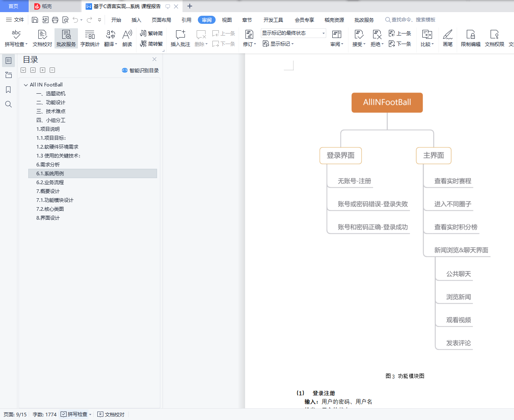Show the 字数: 1774 word count details
This screenshot has width=514, height=420.
[44, 414]
